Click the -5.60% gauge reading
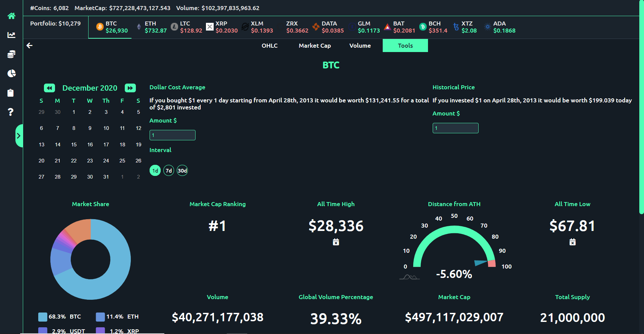This screenshot has width=644, height=334. point(454,274)
